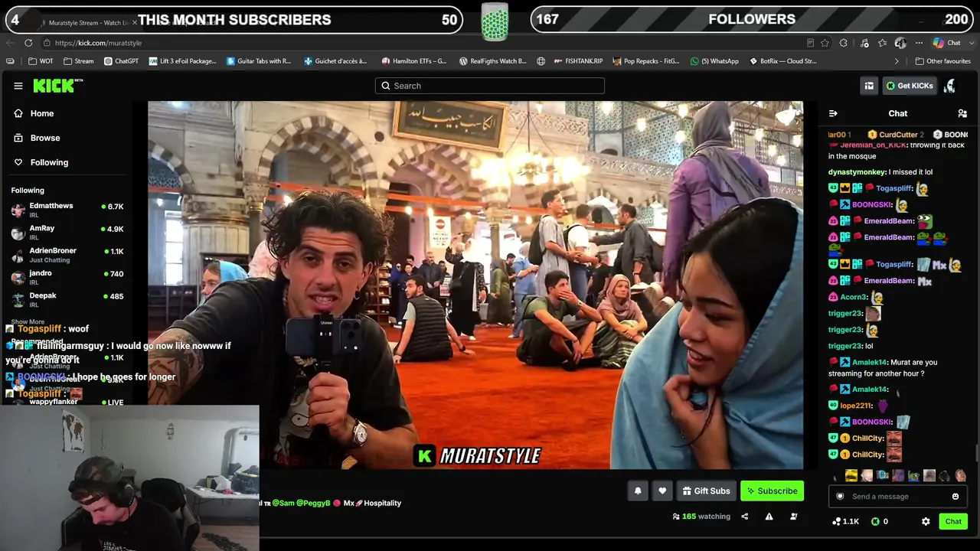Viewport: 980px width, 551px height.
Task: Report the stream with the warning icon
Action: [x=769, y=517]
